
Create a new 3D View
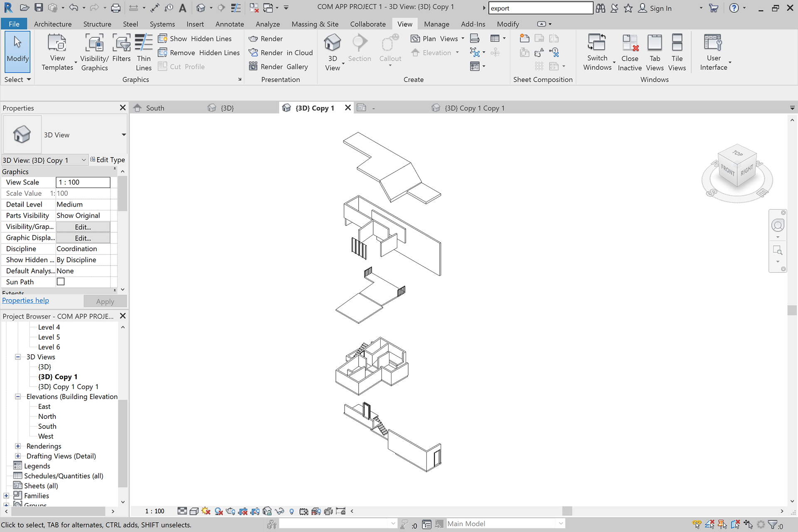coord(332,53)
